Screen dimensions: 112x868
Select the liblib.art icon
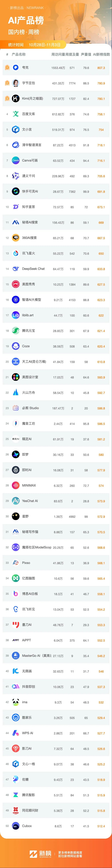[x=15, y=315]
